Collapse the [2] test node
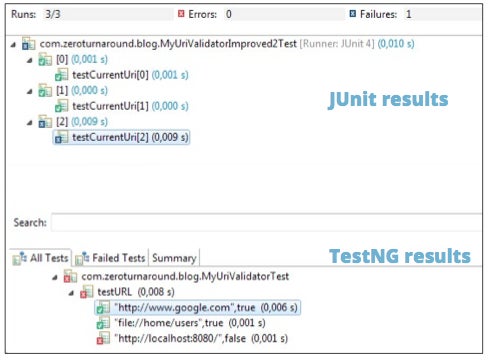 click(x=30, y=122)
